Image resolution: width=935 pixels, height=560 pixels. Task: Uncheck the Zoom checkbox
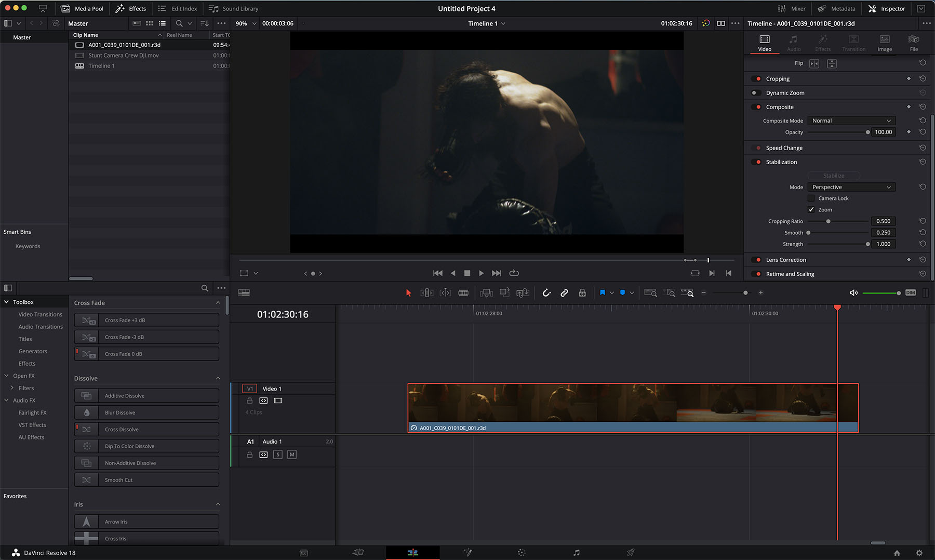811,210
